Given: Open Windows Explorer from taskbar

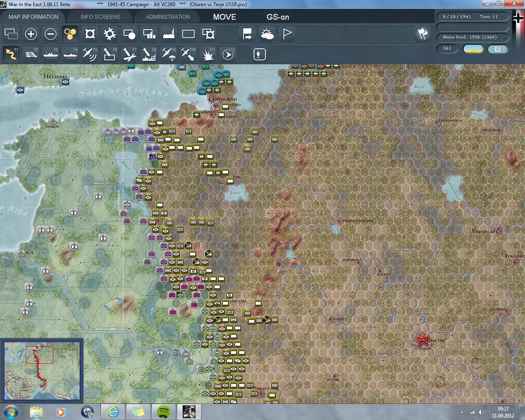Looking at the screenshot, I should point(37,412).
